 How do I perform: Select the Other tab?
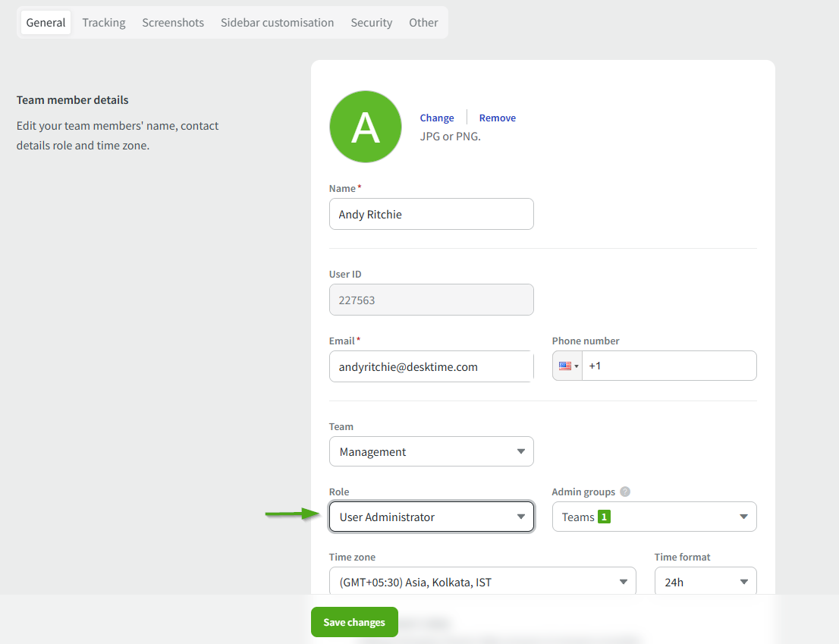pyautogui.click(x=423, y=23)
